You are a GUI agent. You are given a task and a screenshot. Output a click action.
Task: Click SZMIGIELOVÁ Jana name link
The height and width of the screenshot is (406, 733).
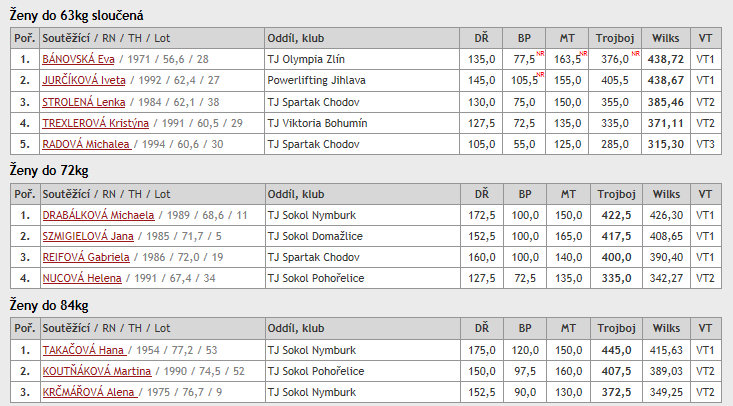[88, 236]
